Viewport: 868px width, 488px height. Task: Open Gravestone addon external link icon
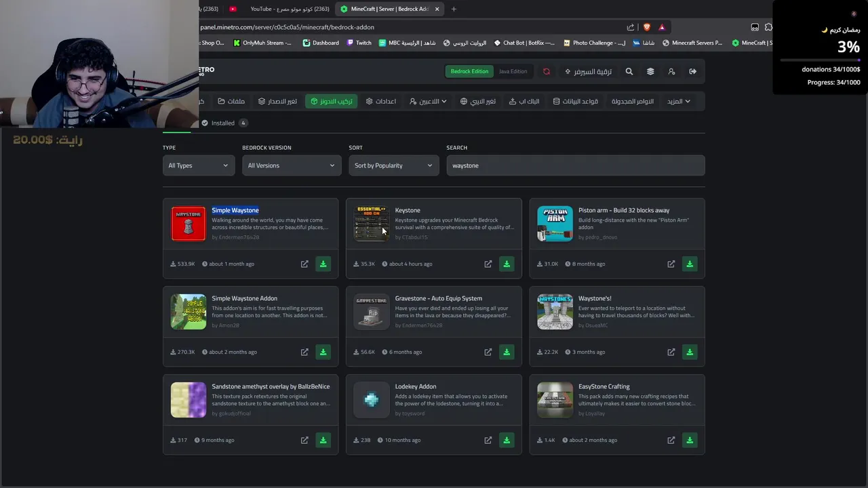(x=488, y=352)
